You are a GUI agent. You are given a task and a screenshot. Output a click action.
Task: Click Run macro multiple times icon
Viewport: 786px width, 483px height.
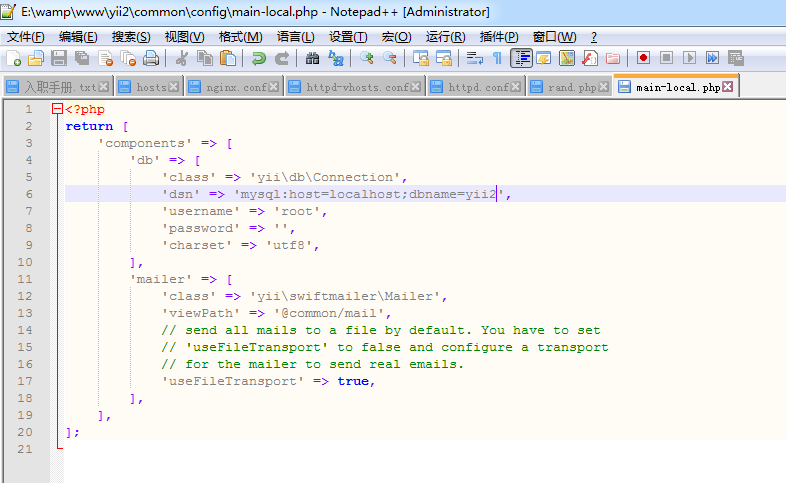pyautogui.click(x=712, y=58)
